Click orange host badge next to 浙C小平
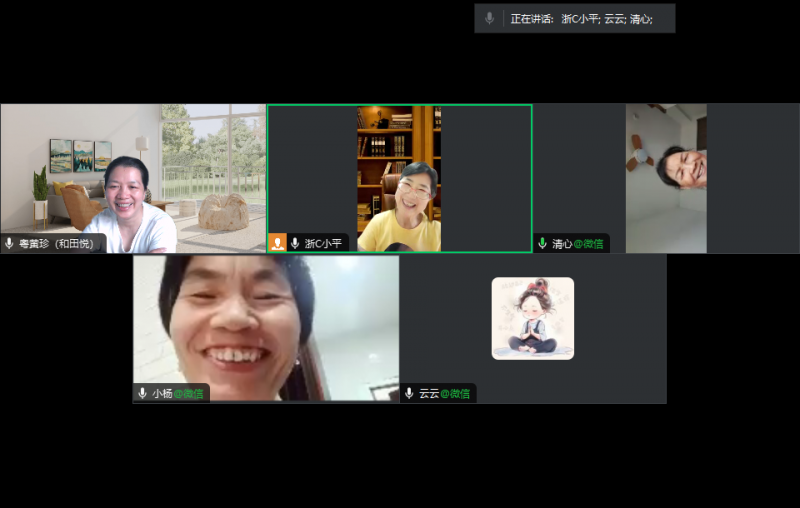The image size is (800, 508). pyautogui.click(x=278, y=243)
